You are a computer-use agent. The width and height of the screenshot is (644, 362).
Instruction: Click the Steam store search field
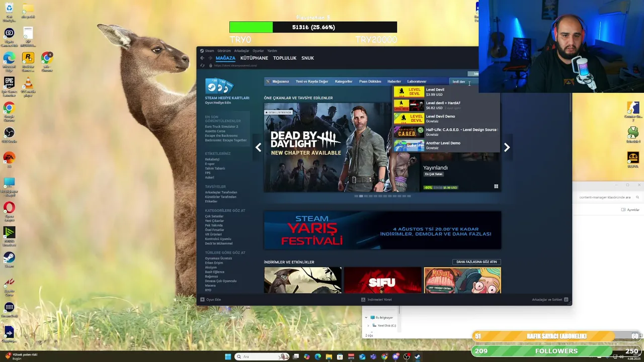[x=463, y=81]
